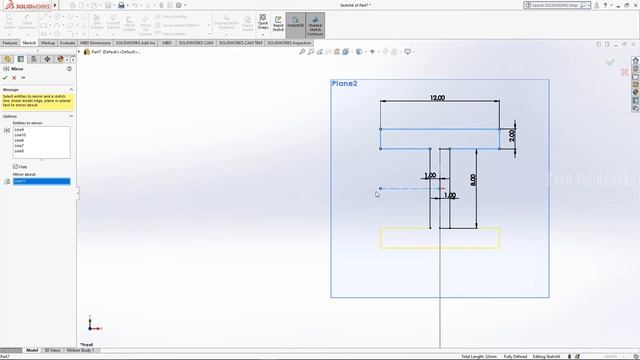Switch to the Motion Study 1 tab
The width and height of the screenshot is (640, 360).
tap(80, 350)
